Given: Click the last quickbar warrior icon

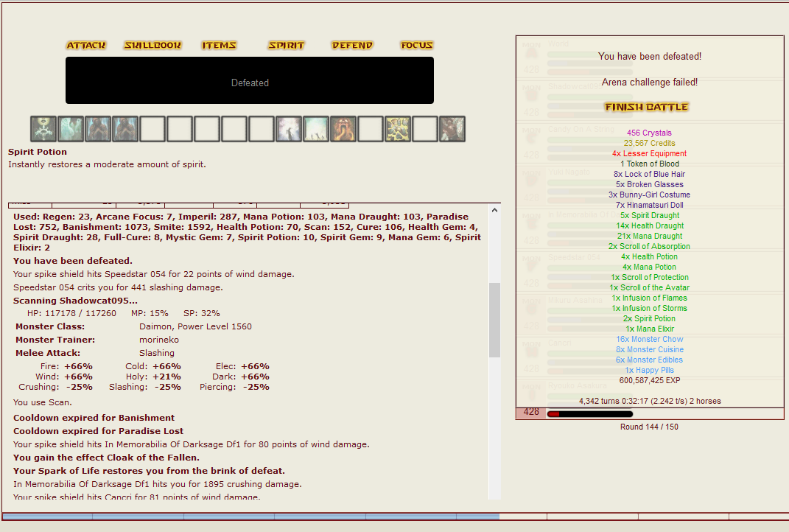Looking at the screenshot, I should [452, 129].
